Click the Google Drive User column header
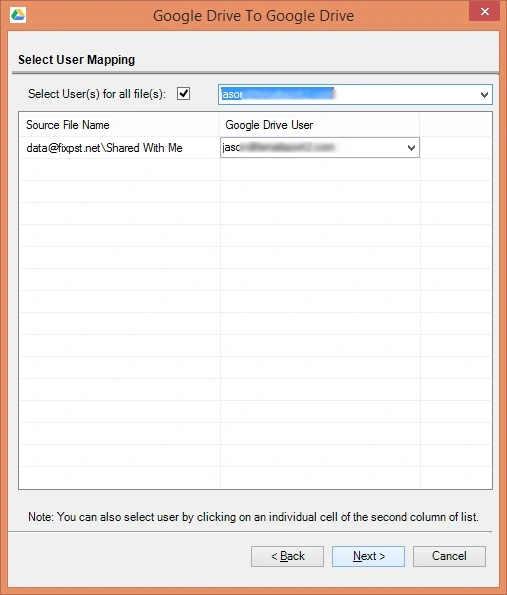 320,125
